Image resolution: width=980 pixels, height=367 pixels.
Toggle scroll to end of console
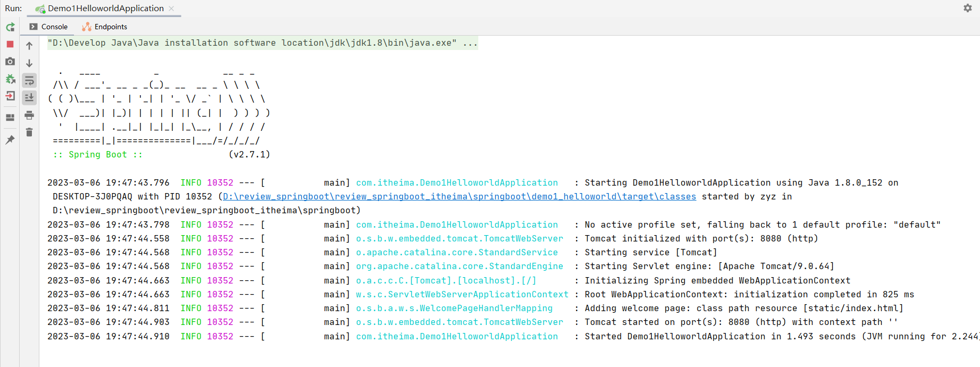coord(29,97)
